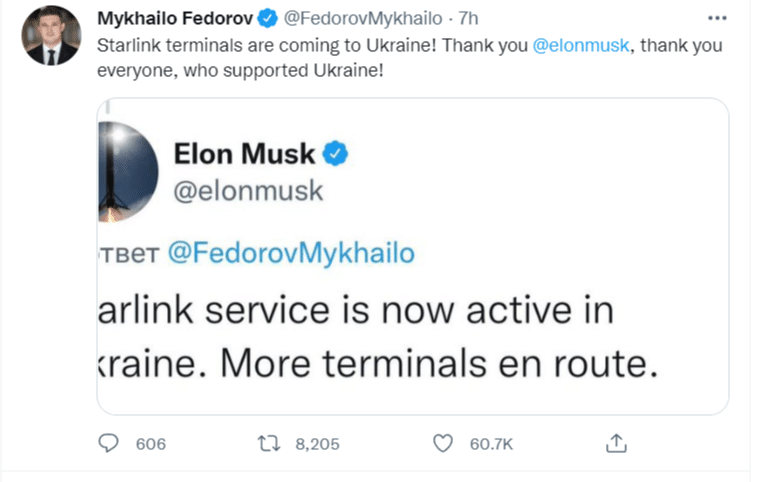The image size is (765, 482).
Task: Click the 7h tweet timestamp
Action: [x=467, y=19]
